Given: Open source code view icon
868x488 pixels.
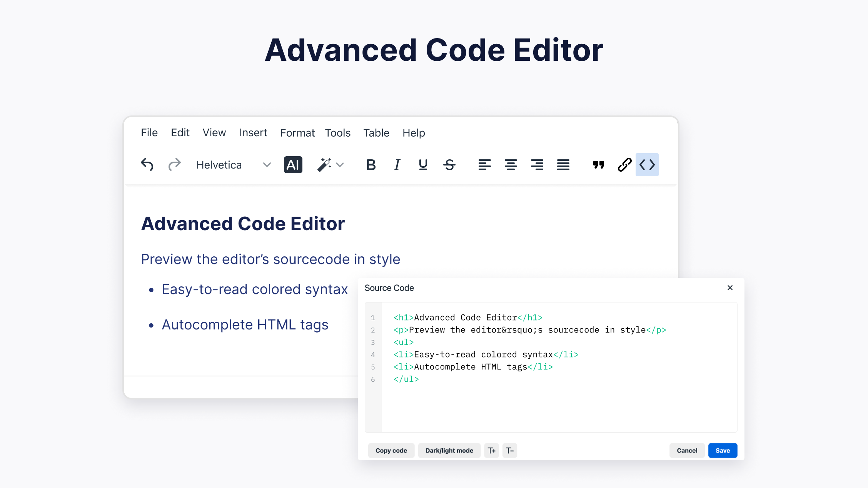Looking at the screenshot, I should (x=647, y=165).
